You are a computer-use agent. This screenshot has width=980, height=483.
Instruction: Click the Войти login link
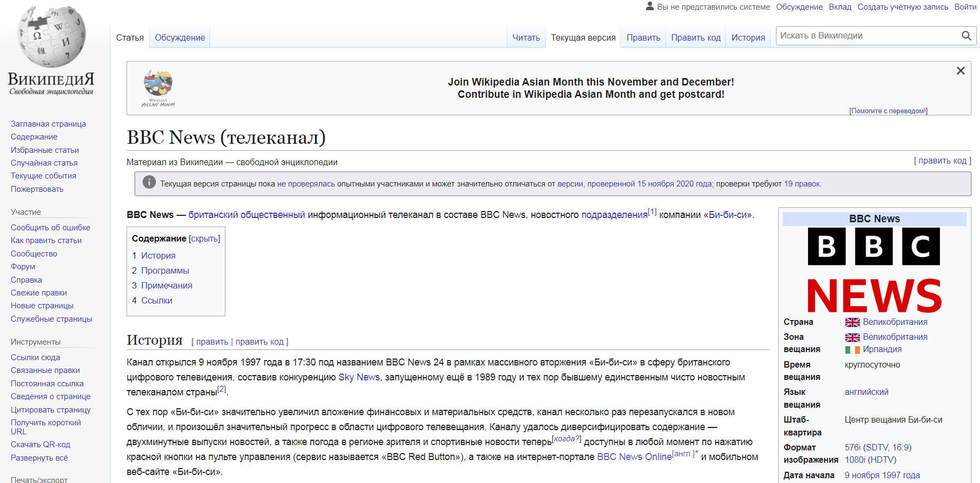tap(966, 7)
